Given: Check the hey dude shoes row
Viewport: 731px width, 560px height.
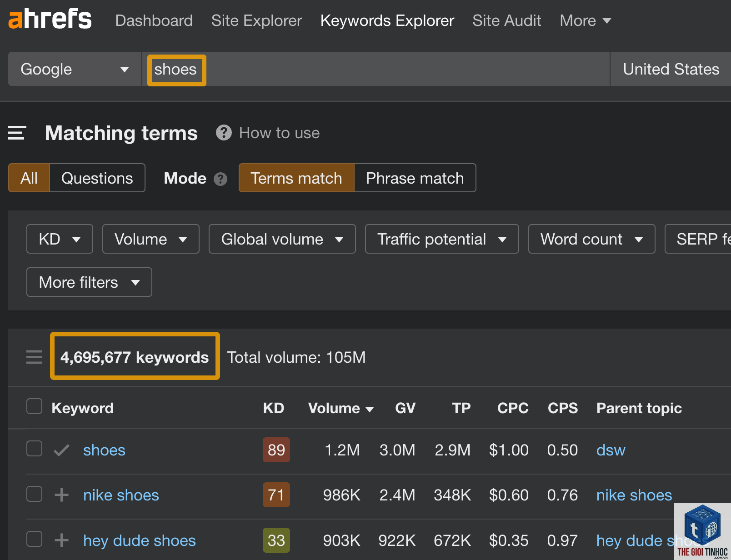Looking at the screenshot, I should [x=34, y=539].
